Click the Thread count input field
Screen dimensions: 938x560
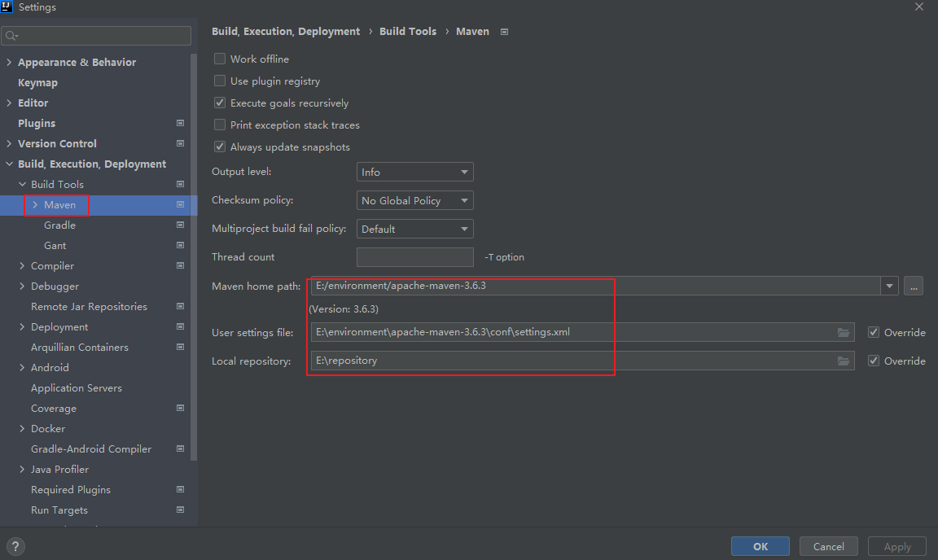(414, 257)
